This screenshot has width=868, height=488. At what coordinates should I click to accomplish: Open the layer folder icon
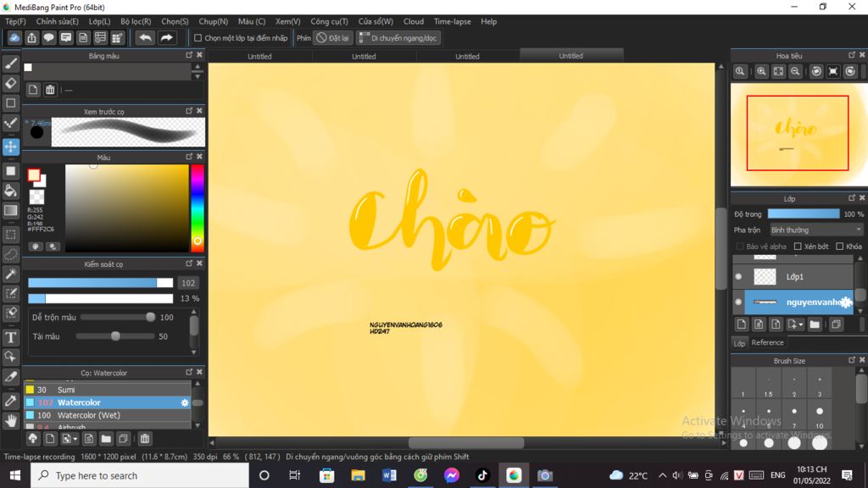tap(815, 324)
